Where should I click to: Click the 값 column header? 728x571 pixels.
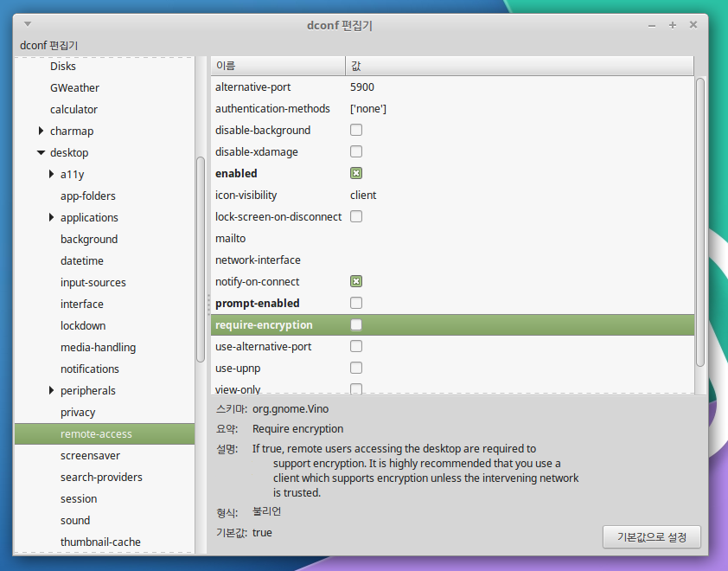[x=519, y=66]
